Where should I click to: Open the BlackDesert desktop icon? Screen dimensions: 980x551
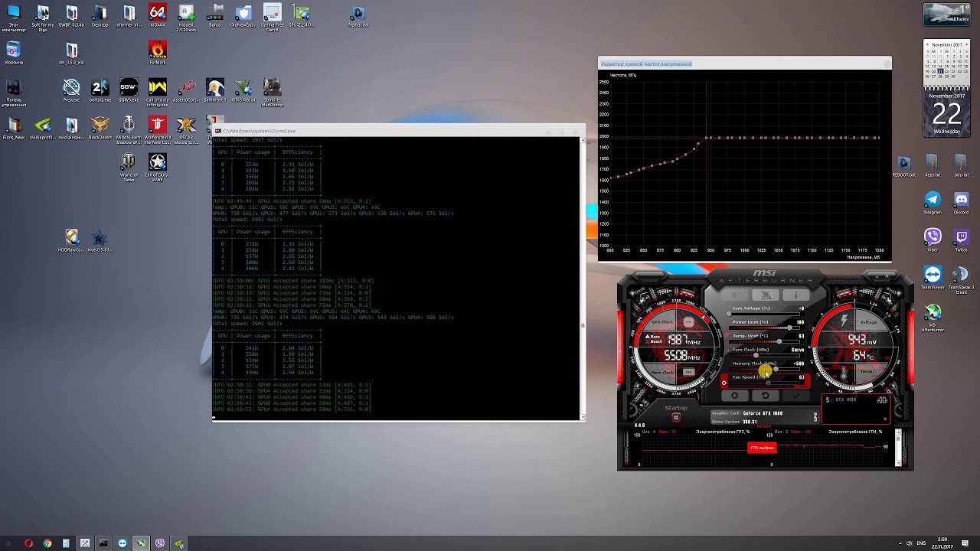pyautogui.click(x=100, y=128)
